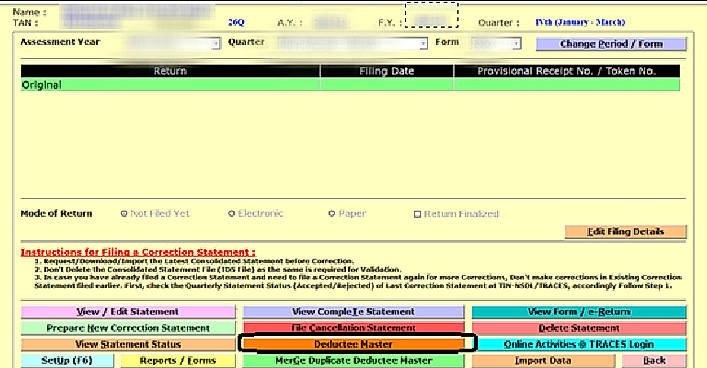The width and height of the screenshot is (707, 368).
Task: Open View Form / e-Return
Action: point(579,312)
